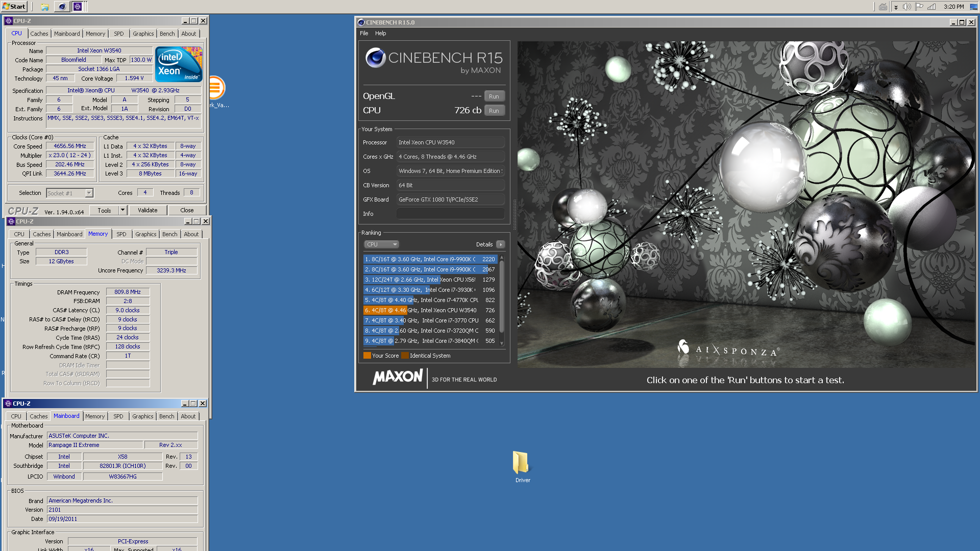Screen dimensions: 980x551
Task: Open Windows Explorer from the taskbar
Action: pos(45,7)
